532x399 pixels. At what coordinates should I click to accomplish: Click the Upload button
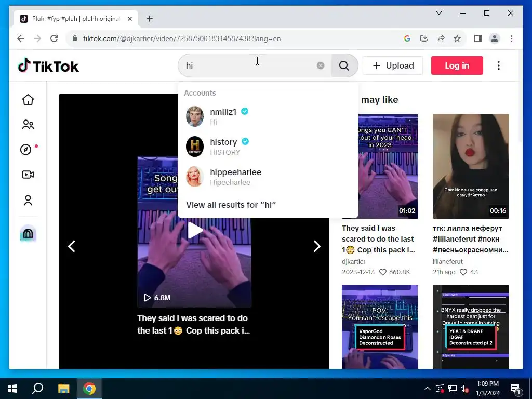point(393,65)
